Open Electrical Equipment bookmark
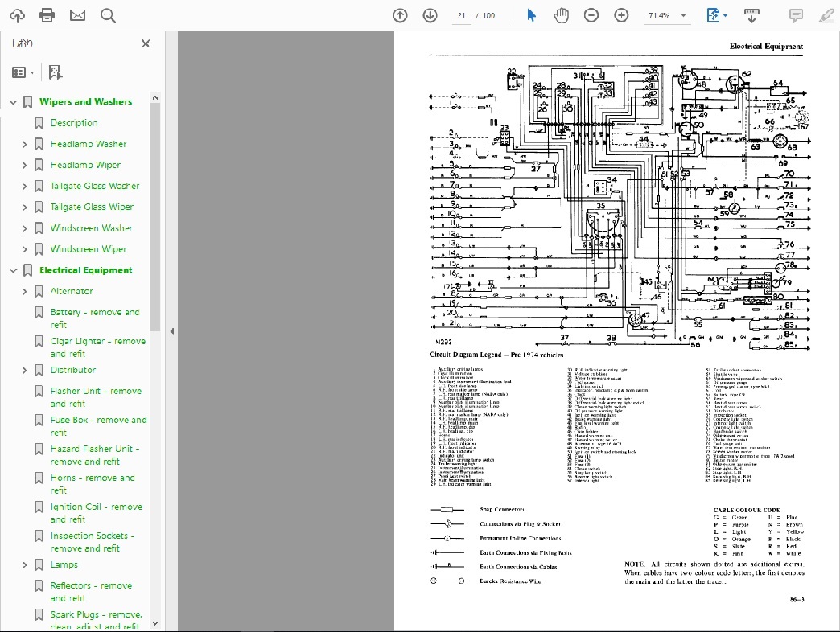The width and height of the screenshot is (840, 632). 86,270
